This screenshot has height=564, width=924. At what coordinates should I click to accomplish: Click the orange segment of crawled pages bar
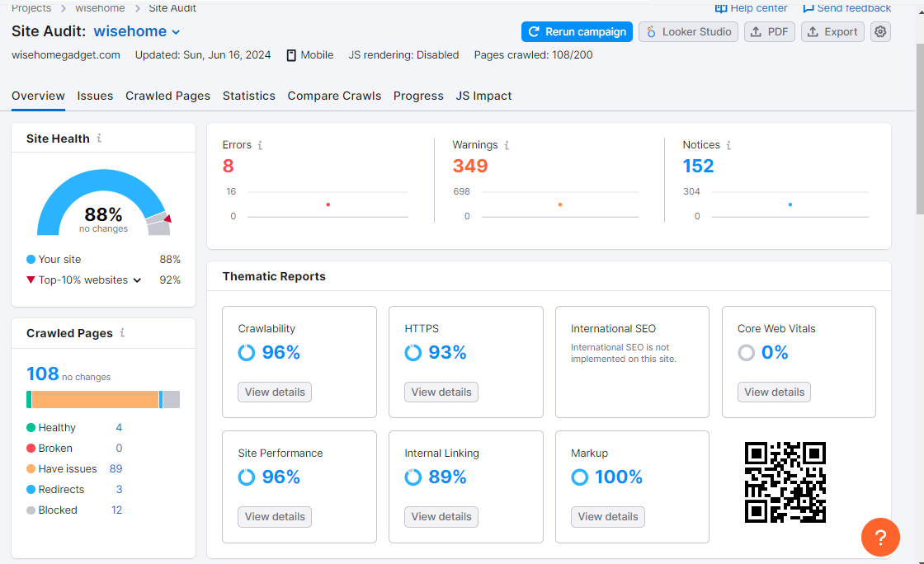(x=95, y=400)
